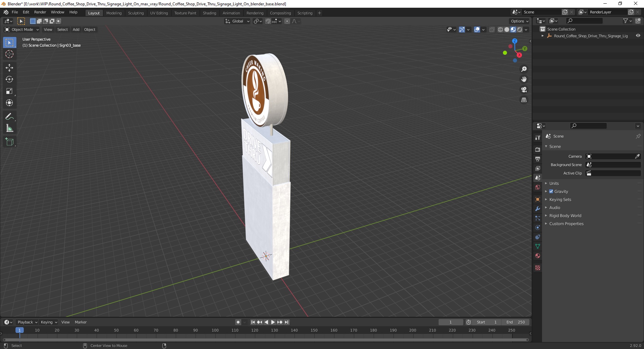This screenshot has height=349, width=644.
Task: Switch to wireframe viewport shading
Action: (x=500, y=30)
